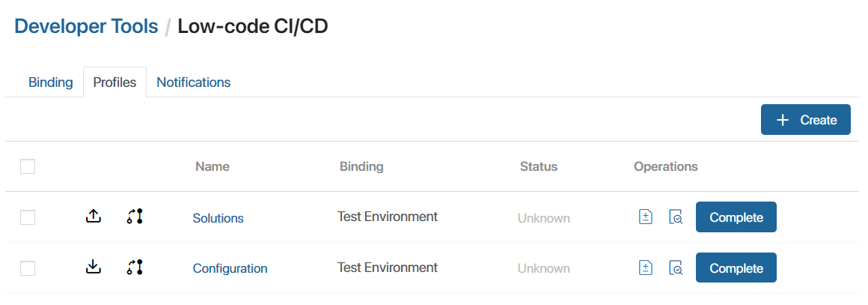
Task: Click the branch icon in Configuration row
Action: (x=135, y=268)
